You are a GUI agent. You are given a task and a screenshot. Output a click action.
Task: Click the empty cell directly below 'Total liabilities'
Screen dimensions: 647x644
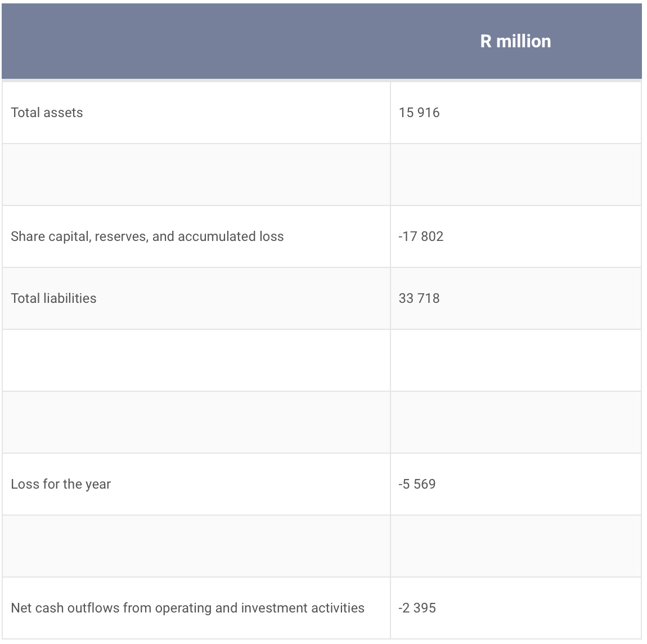[x=196, y=360]
